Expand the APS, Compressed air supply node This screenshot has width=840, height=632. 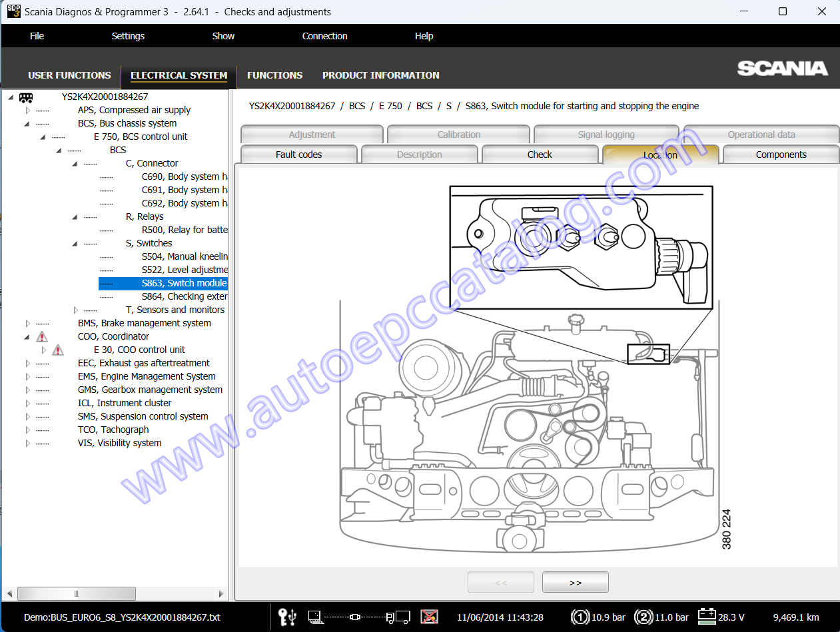(x=27, y=110)
